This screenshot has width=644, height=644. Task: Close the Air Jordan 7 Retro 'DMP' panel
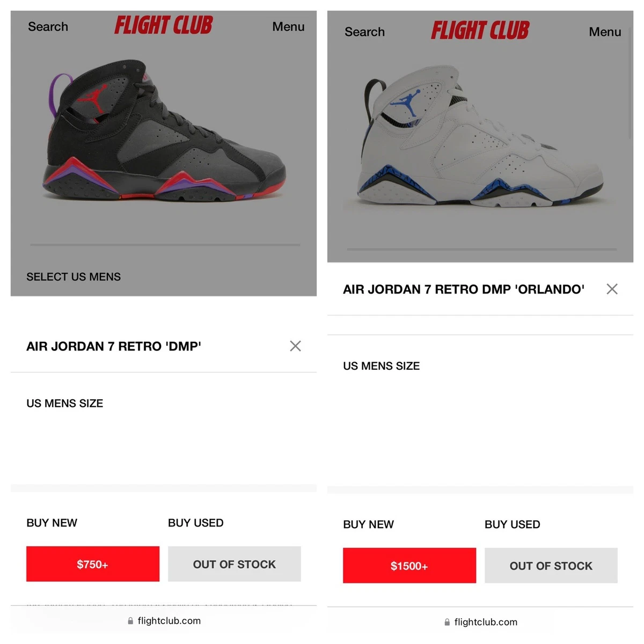295,346
